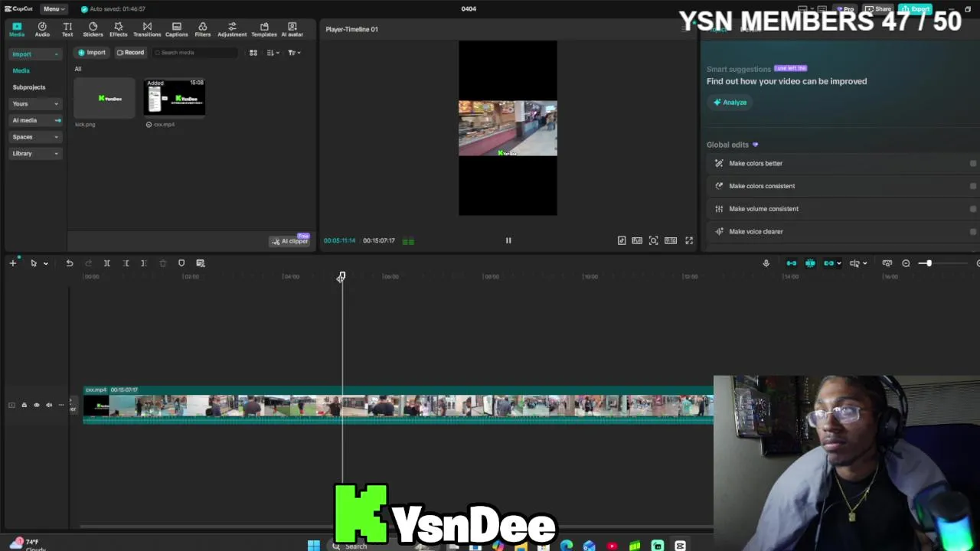Screen dimensions: 980x551
Task: Expand the Spaces sidebar section
Action: [x=34, y=137]
